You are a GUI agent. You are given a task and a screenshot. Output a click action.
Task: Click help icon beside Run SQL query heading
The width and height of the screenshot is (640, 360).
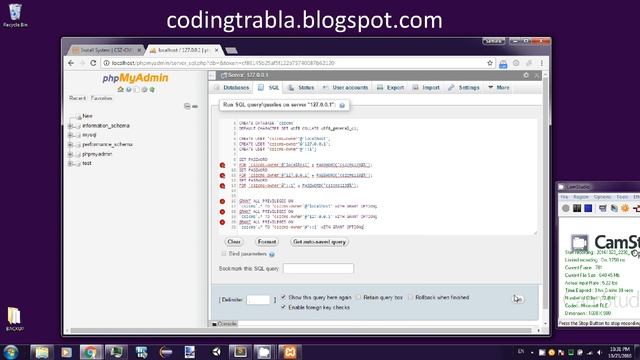(x=342, y=105)
